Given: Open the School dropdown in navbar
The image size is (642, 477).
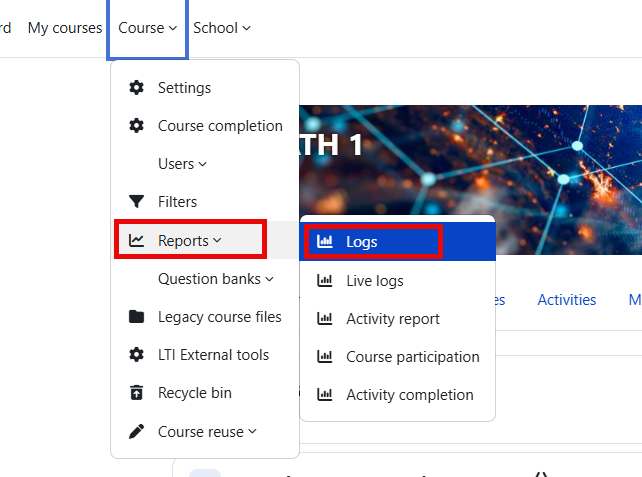Looking at the screenshot, I should point(221,28).
